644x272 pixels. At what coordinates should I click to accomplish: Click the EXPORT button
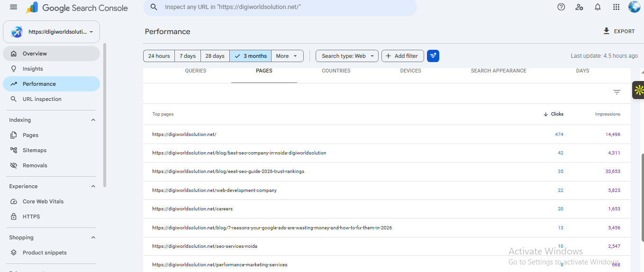(x=618, y=31)
